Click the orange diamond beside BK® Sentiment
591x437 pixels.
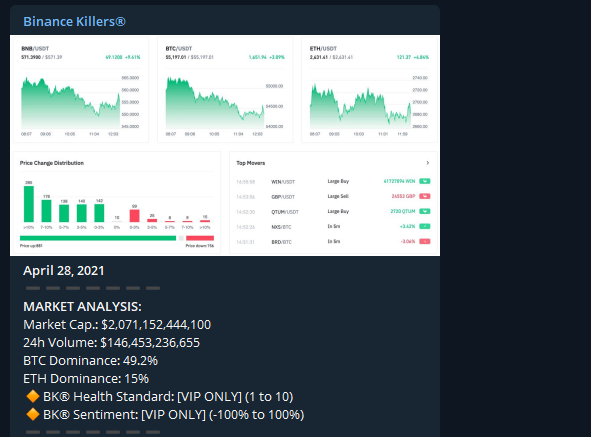pos(33,414)
